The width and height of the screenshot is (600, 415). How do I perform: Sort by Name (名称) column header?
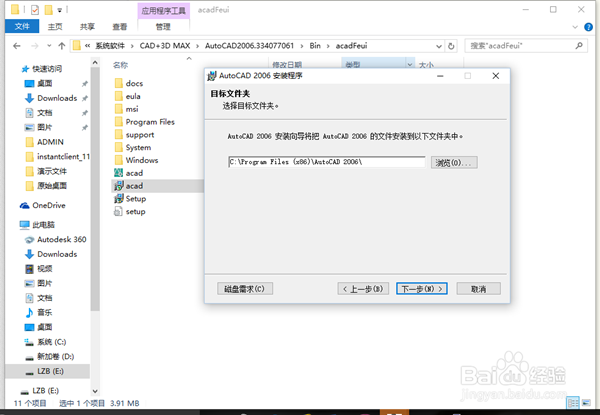point(121,65)
